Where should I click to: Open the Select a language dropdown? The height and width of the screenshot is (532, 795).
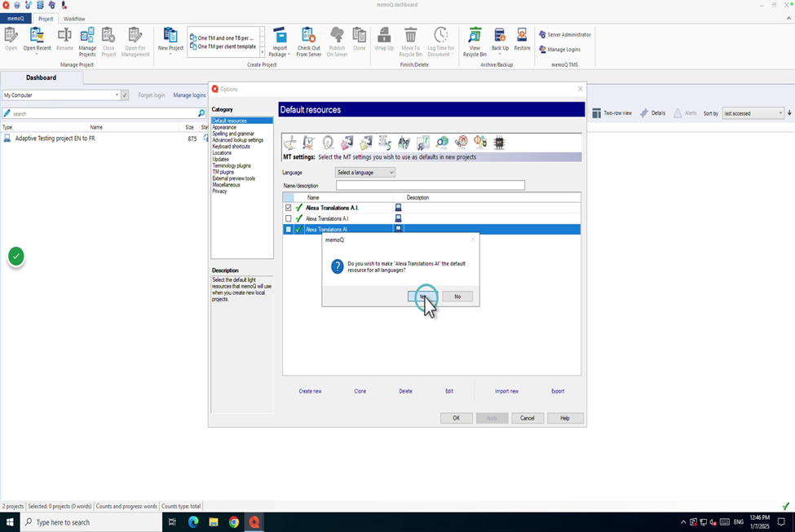coord(365,172)
